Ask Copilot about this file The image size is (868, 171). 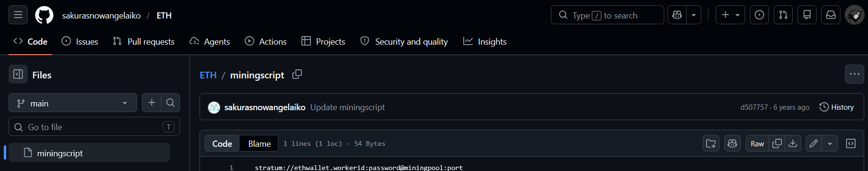click(732, 143)
